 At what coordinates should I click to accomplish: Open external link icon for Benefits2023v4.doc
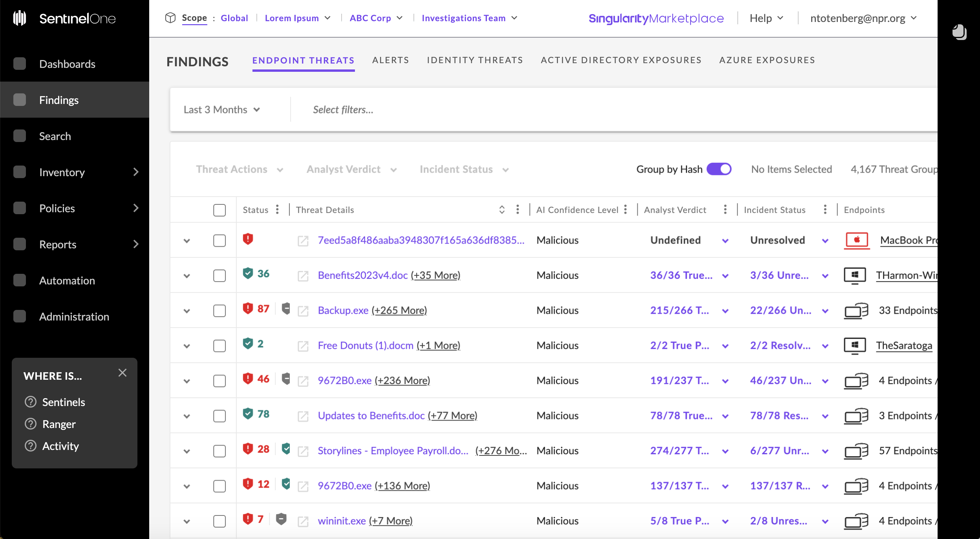point(303,276)
